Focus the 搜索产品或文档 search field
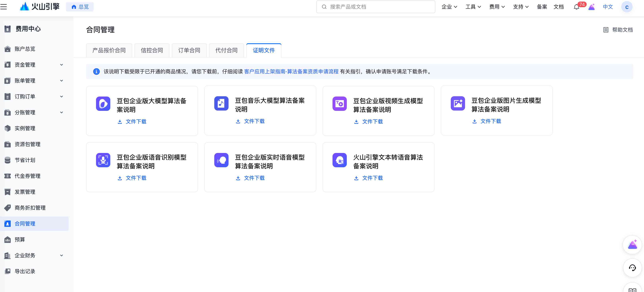The height and width of the screenshot is (292, 644). point(376,7)
